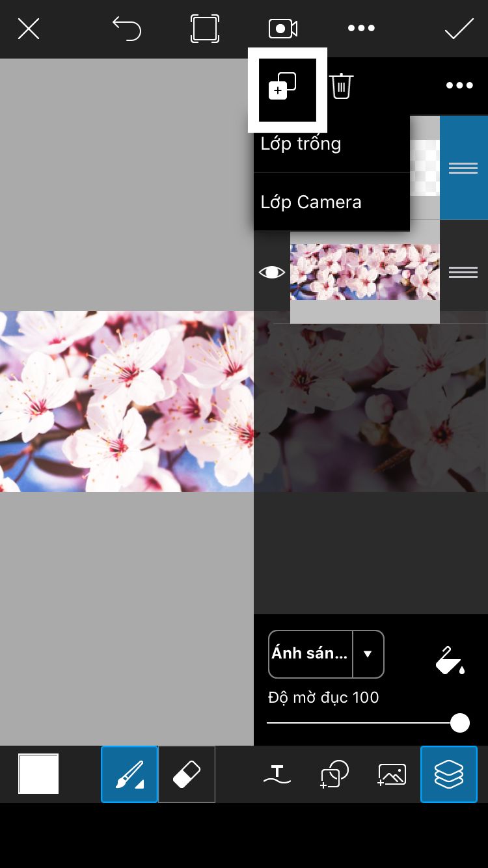This screenshot has width=488, height=868.
Task: Confirm edits with the checkmark
Action: [x=459, y=29]
